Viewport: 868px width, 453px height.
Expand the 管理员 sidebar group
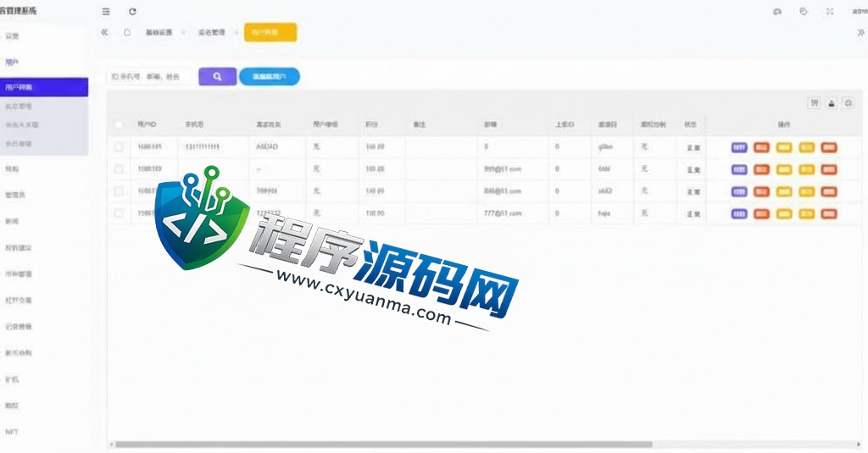click(15, 195)
